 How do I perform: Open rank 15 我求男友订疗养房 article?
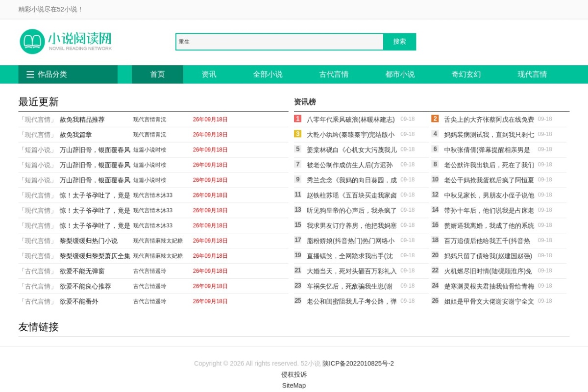(x=352, y=226)
